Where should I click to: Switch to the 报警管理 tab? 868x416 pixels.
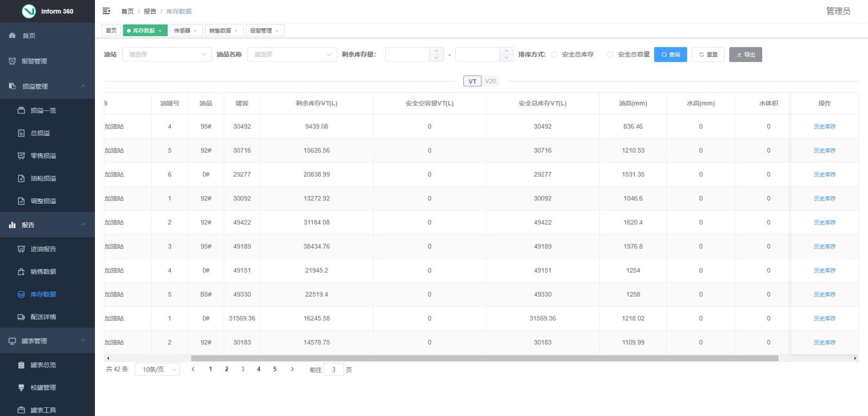coord(261,31)
